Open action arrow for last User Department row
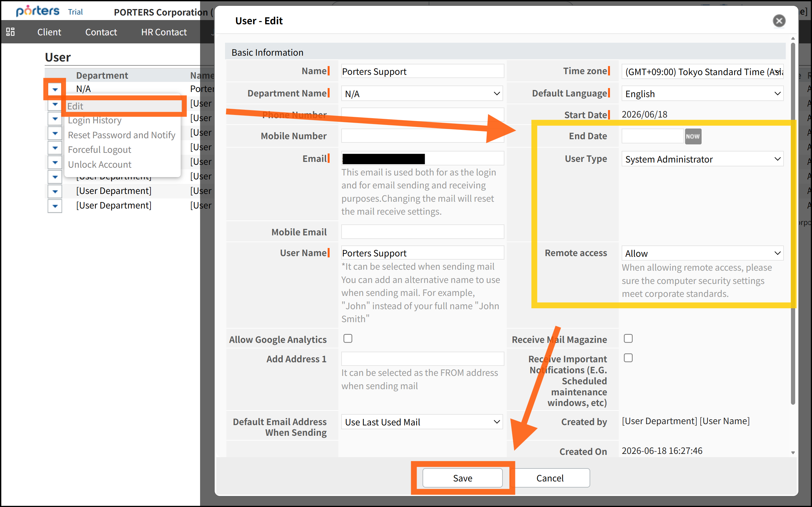This screenshot has width=812, height=507. [55, 206]
